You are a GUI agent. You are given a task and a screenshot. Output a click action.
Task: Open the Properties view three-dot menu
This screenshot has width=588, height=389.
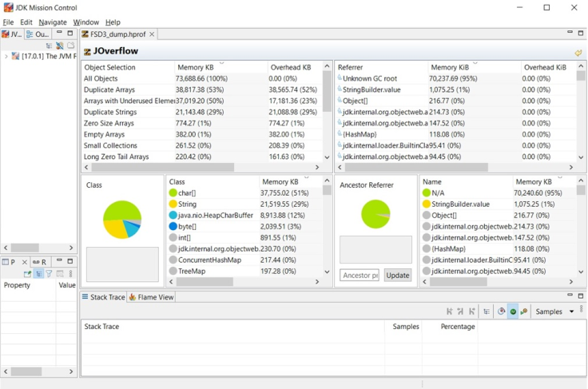tap(70, 274)
